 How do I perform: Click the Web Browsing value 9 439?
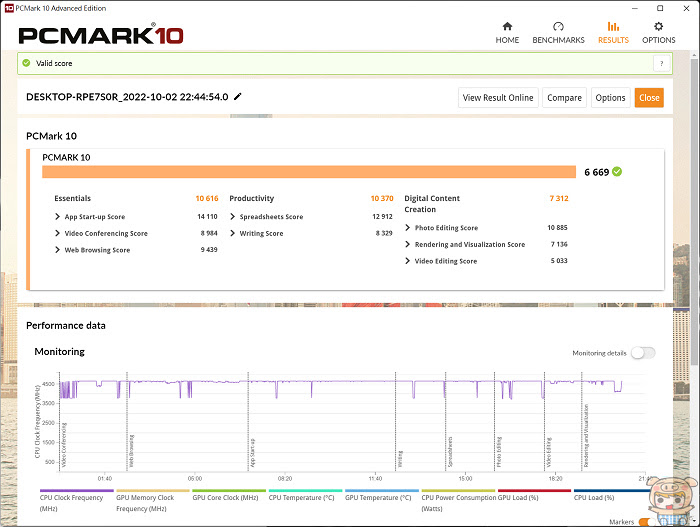click(x=209, y=250)
